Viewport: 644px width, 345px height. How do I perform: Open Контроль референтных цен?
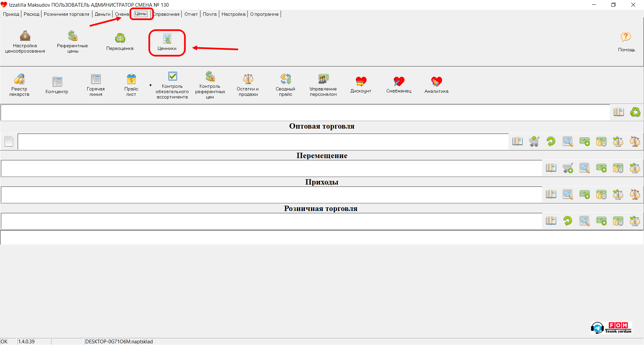(x=210, y=85)
